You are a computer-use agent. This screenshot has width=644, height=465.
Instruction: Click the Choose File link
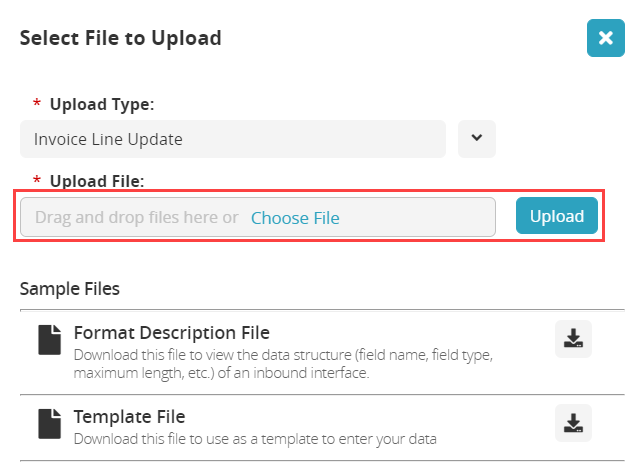pos(295,217)
